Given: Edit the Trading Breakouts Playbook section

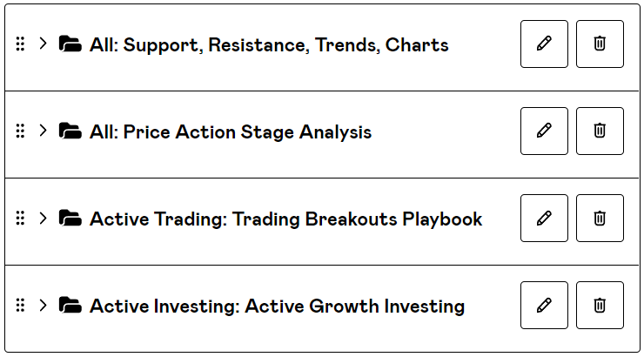Looking at the screenshot, I should coord(544,219).
